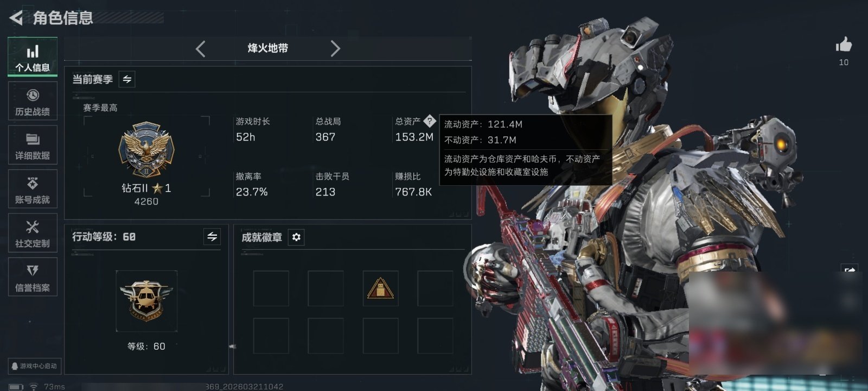Click the level 60 helicopter badge
The image size is (868, 391).
point(146,301)
